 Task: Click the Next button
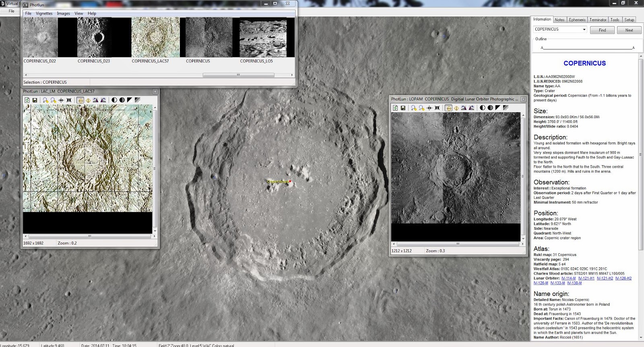point(629,30)
